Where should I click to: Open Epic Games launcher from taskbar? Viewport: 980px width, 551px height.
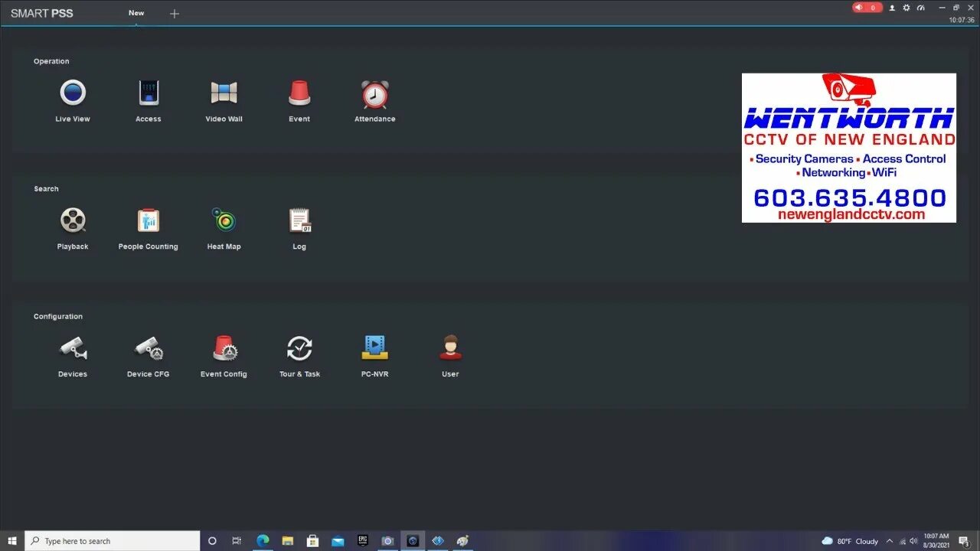tap(363, 541)
